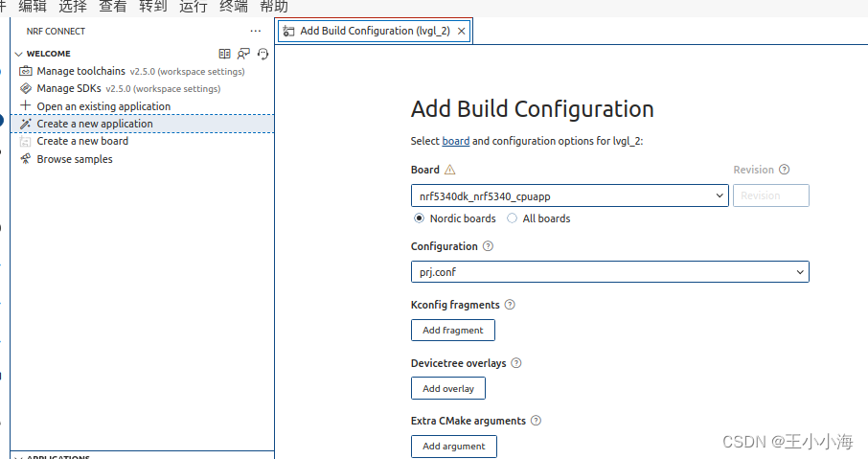
Task: Click the wand icon for Create a new application
Action: click(x=26, y=124)
